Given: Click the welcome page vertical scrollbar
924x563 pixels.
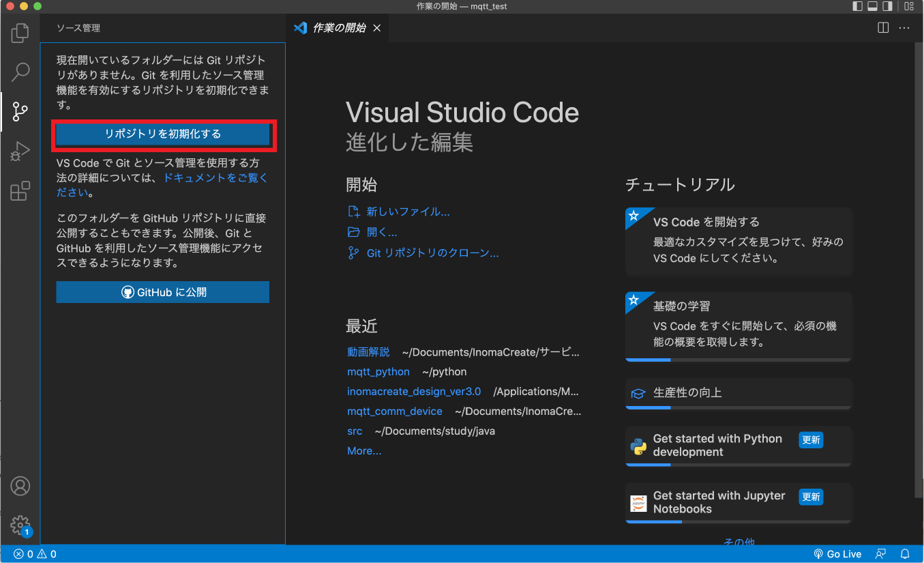Looking at the screenshot, I should (918, 271).
